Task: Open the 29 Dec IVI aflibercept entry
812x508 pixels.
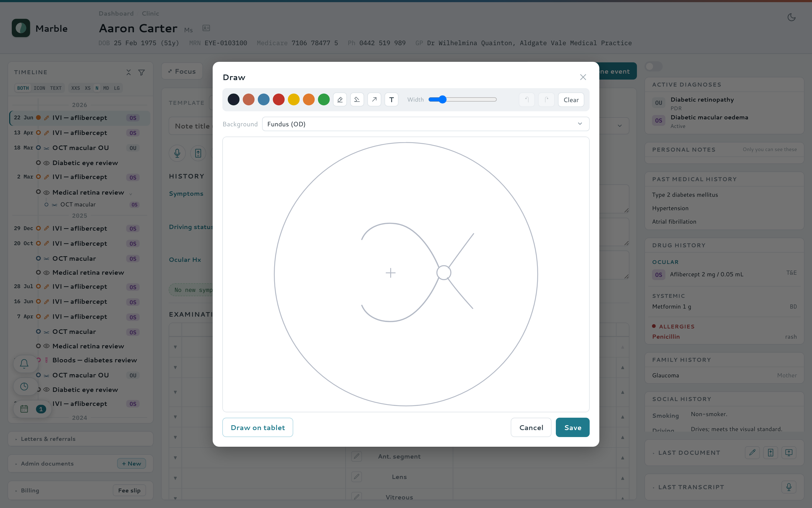Action: pos(80,228)
